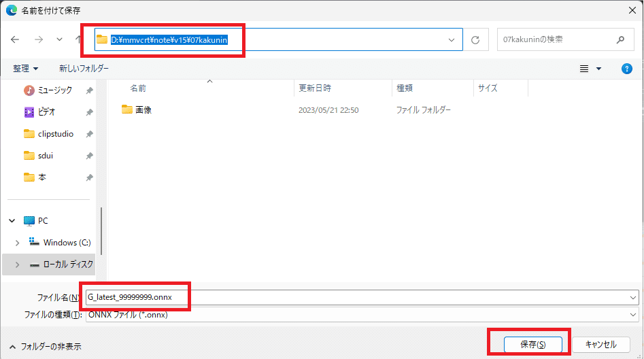The image size is (644, 359).
Task: Click the pin icon beside sdui
Action: (x=89, y=156)
